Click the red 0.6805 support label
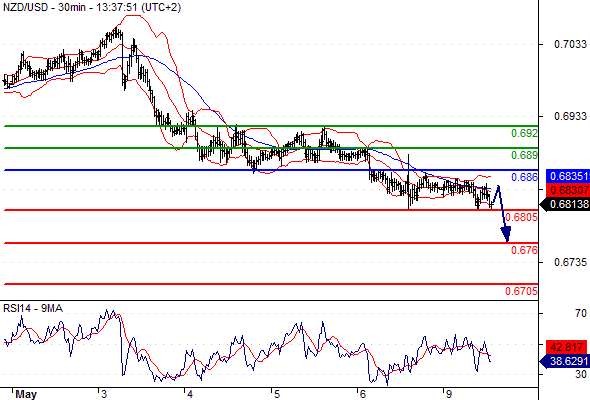Image resolution: width=590 pixels, height=400 pixels. [521, 217]
